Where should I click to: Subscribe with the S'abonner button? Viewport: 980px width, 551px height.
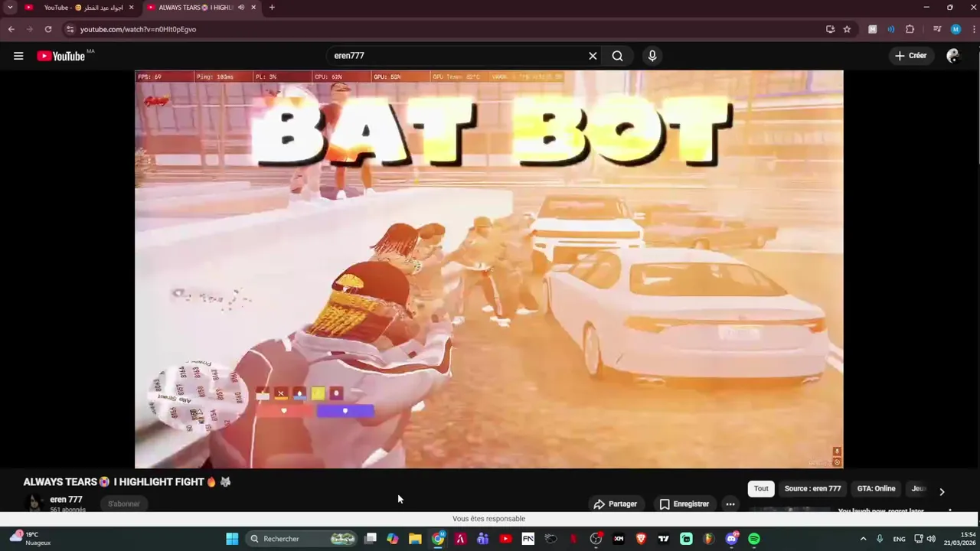click(x=124, y=504)
